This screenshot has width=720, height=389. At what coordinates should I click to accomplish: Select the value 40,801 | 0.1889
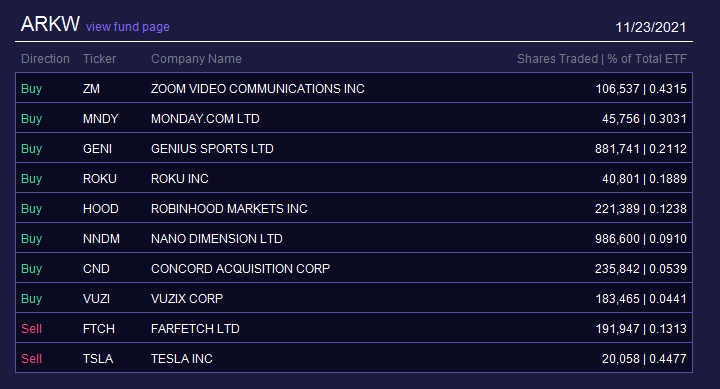click(x=644, y=179)
